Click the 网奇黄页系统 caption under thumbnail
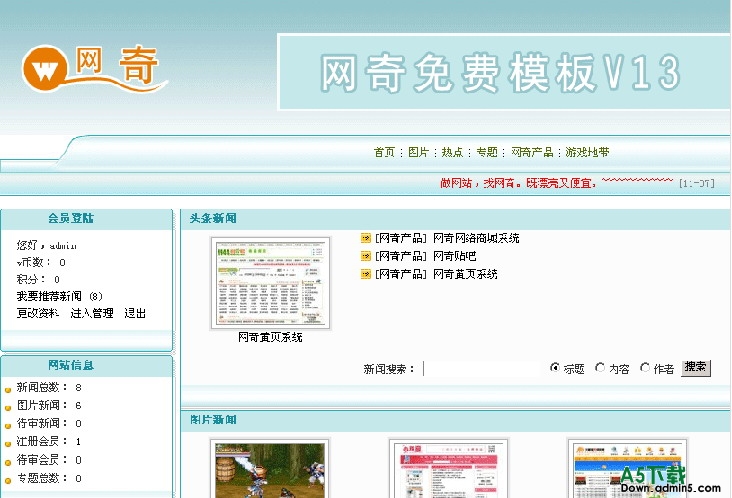 point(270,337)
